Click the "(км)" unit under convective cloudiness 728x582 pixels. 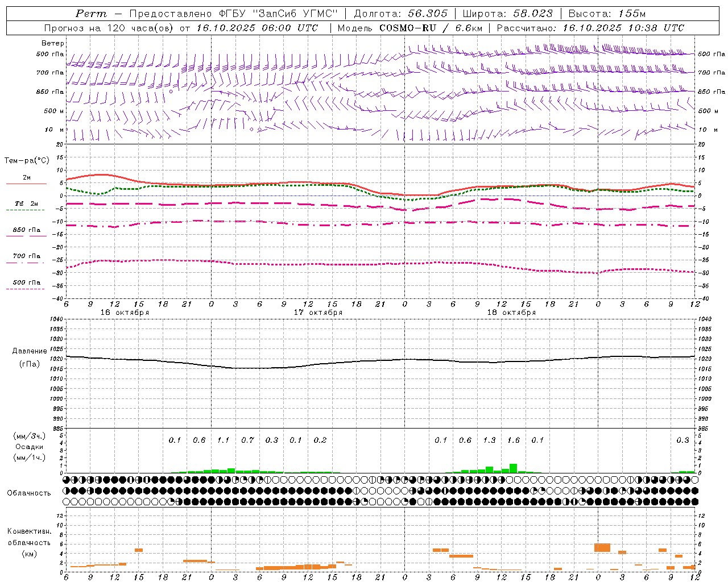(x=30, y=554)
